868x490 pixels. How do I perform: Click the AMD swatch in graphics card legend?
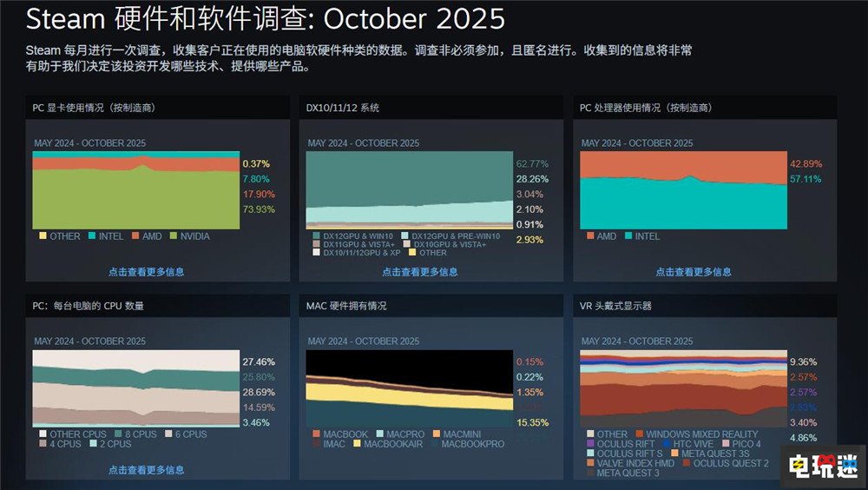pyautogui.click(x=135, y=236)
